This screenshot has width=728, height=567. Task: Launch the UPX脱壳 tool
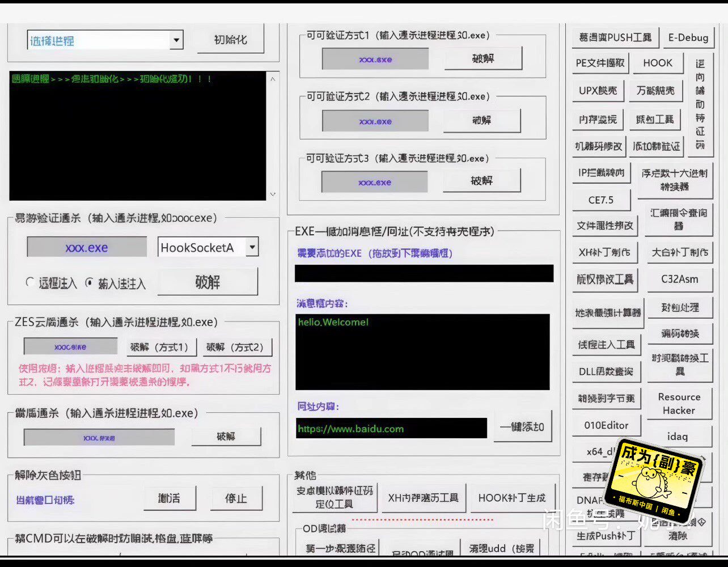(x=598, y=91)
